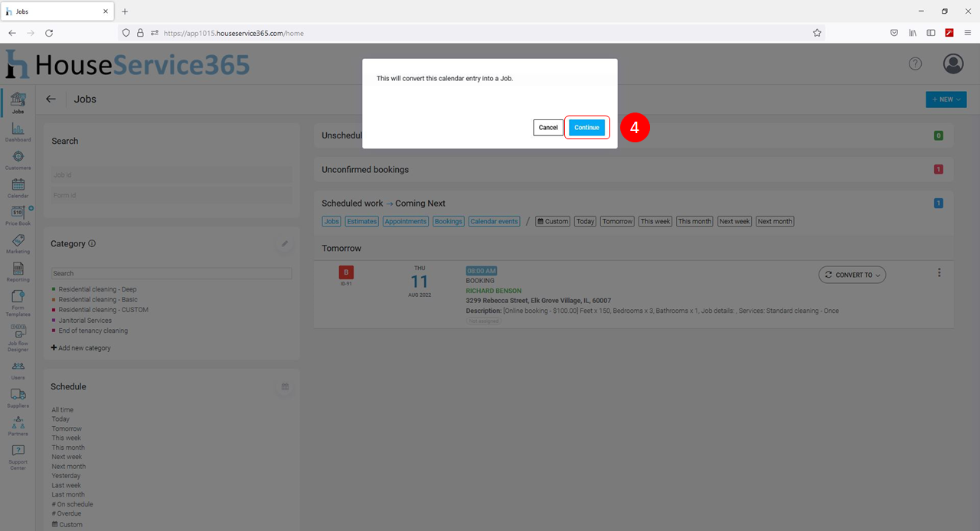The image size is (980, 531).
Task: Open Job flow Designer icon
Action: 18,335
